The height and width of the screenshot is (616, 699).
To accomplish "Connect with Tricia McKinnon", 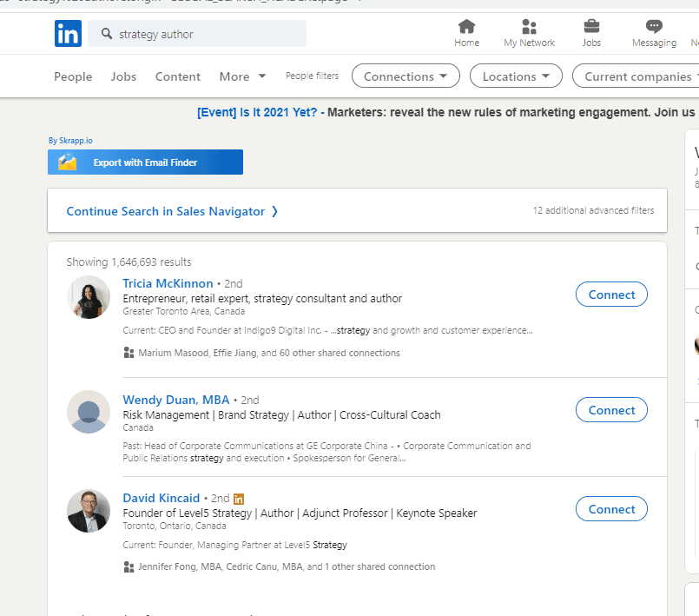I will click(x=611, y=295).
